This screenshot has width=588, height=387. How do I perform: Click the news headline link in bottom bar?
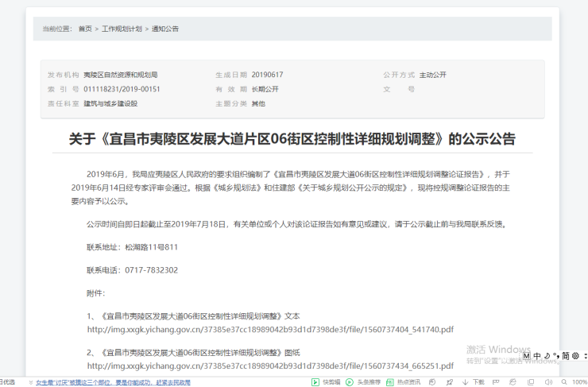tap(113, 382)
